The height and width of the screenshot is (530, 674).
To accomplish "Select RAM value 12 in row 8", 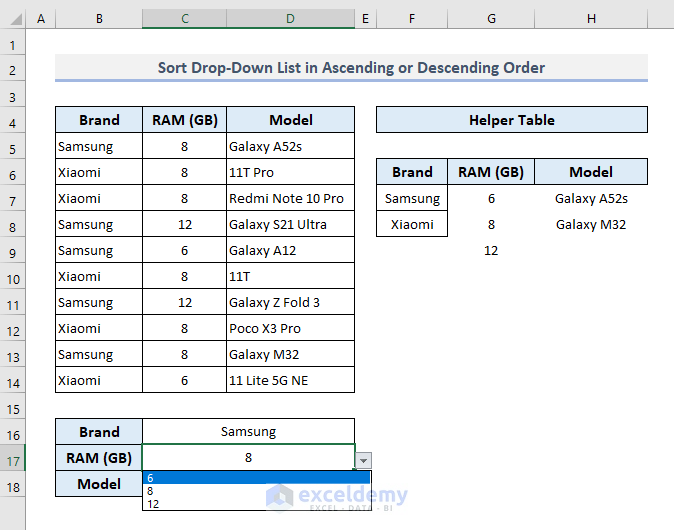I will pyautogui.click(x=184, y=224).
